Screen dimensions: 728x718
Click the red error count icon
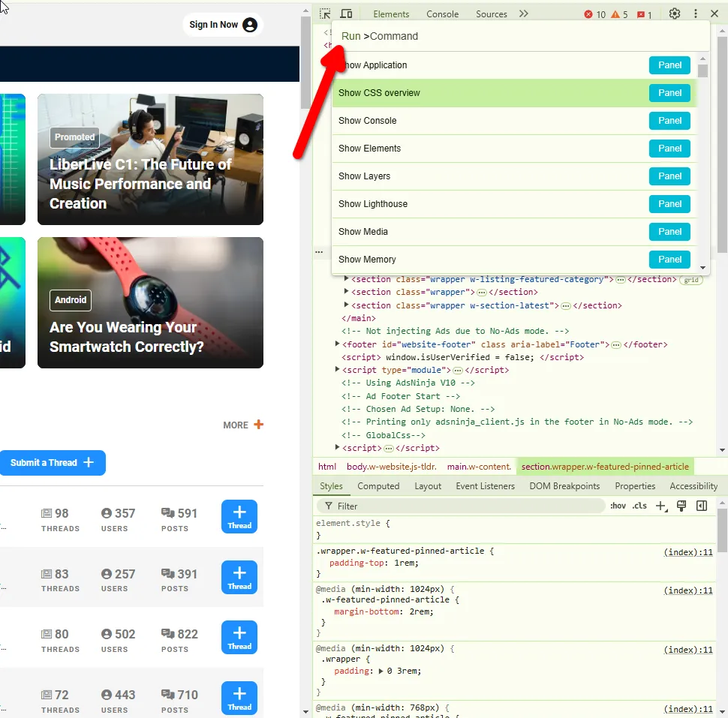pyautogui.click(x=589, y=14)
